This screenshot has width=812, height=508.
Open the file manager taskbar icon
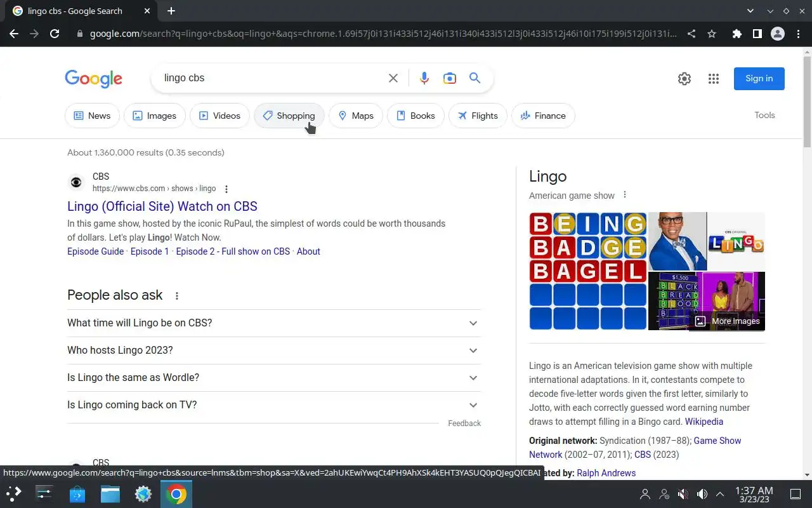click(110, 493)
